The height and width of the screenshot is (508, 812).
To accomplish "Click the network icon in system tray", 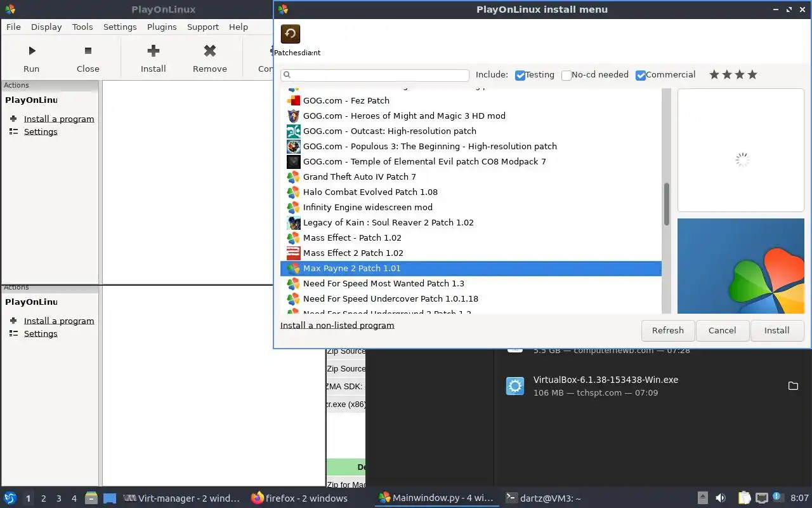I will [762, 498].
